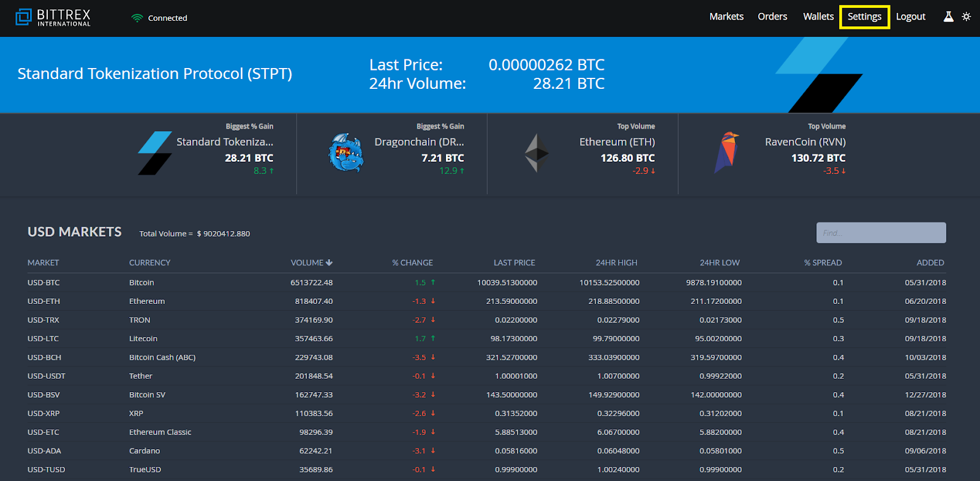This screenshot has height=481, width=980.
Task: Click Logout in the header
Action: pyautogui.click(x=911, y=17)
